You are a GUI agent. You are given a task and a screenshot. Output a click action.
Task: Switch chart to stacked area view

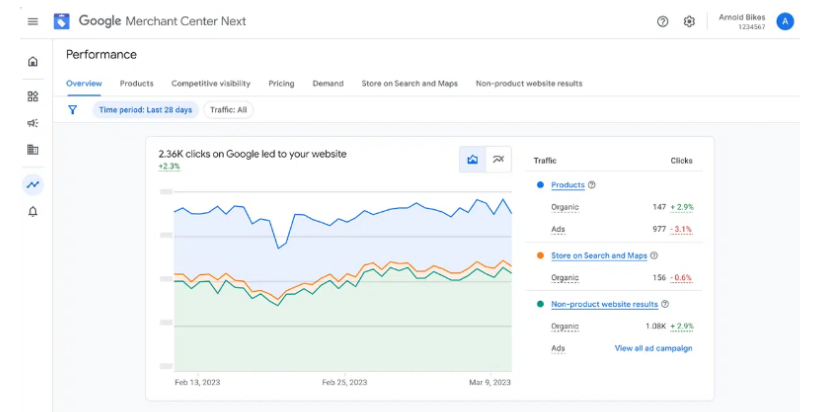(x=473, y=159)
